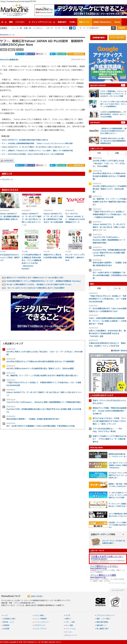The image size is (127, 644).
Task: Open 行政書士を独学で合格したい方へ sponsor link
Action: (x=107, y=556)
